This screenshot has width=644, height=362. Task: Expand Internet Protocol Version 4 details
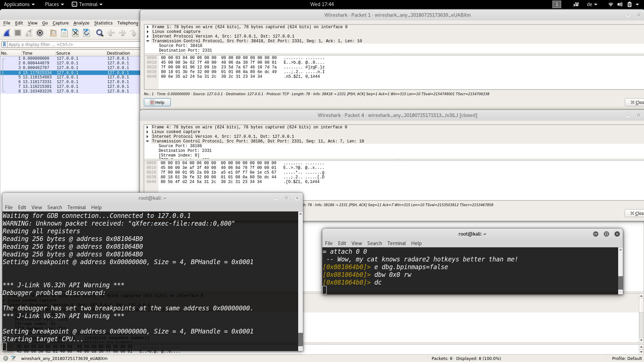[148, 36]
